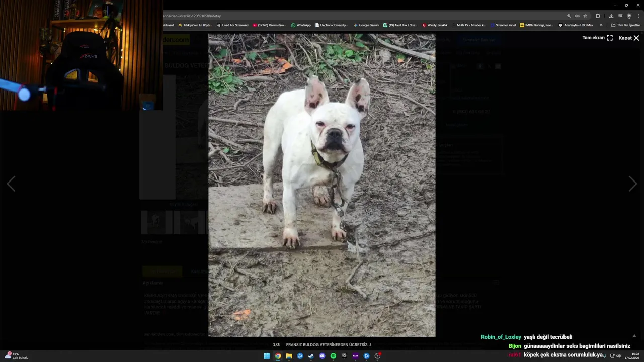This screenshot has width=644, height=362.
Task: Open Windows Start menu
Action: pos(267,356)
